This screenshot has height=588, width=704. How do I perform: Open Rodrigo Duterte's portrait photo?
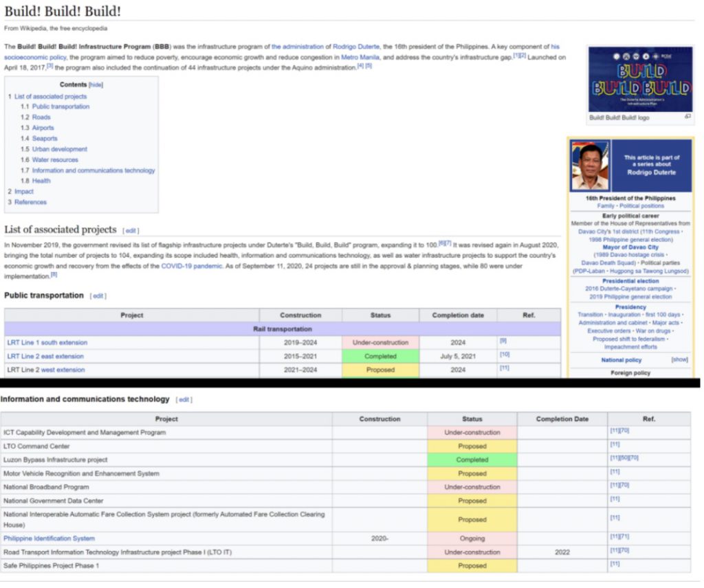590,166
